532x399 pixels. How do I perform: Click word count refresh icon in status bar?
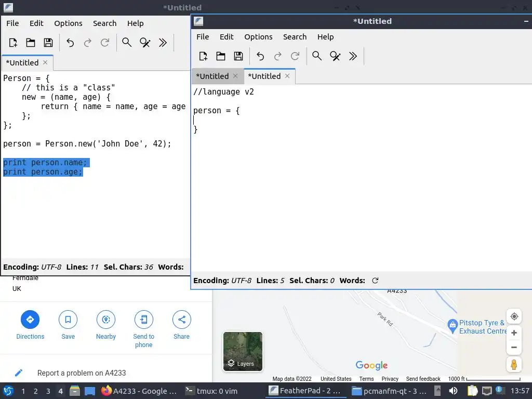click(375, 281)
